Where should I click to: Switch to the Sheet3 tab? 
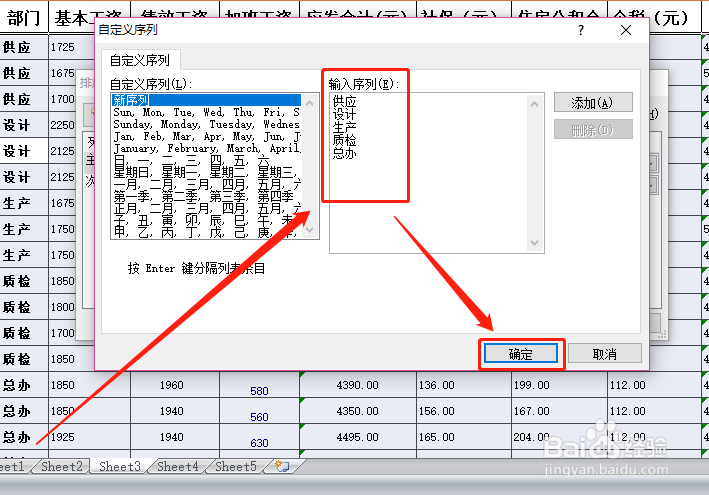[x=120, y=467]
